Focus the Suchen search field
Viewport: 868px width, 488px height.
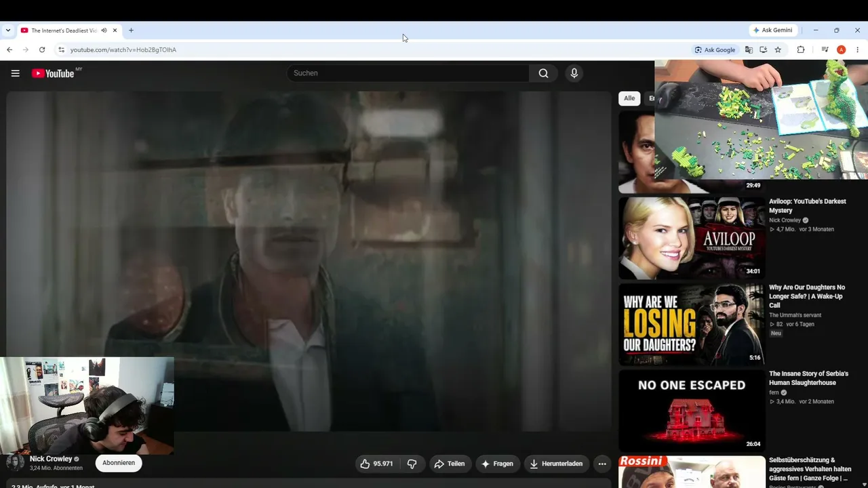(x=408, y=73)
